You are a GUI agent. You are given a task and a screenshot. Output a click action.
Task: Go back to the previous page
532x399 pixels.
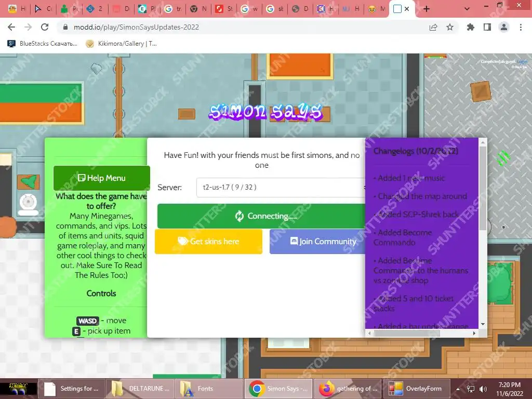pyautogui.click(x=11, y=27)
